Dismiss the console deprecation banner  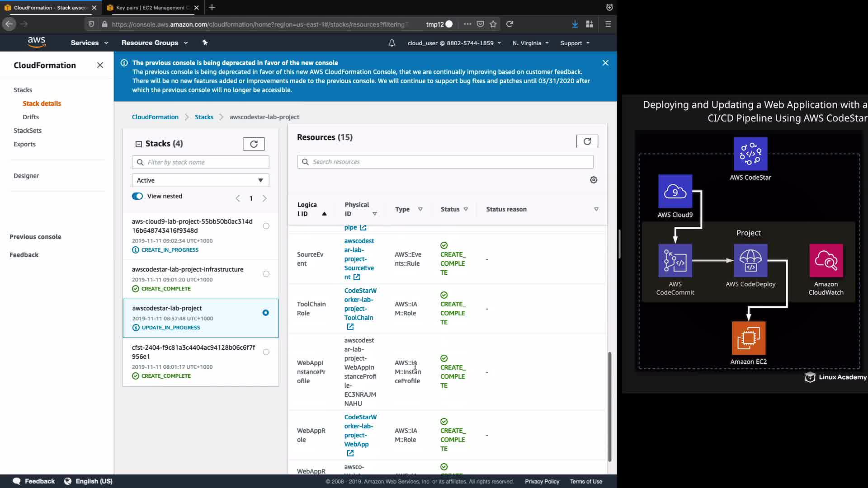tap(605, 63)
